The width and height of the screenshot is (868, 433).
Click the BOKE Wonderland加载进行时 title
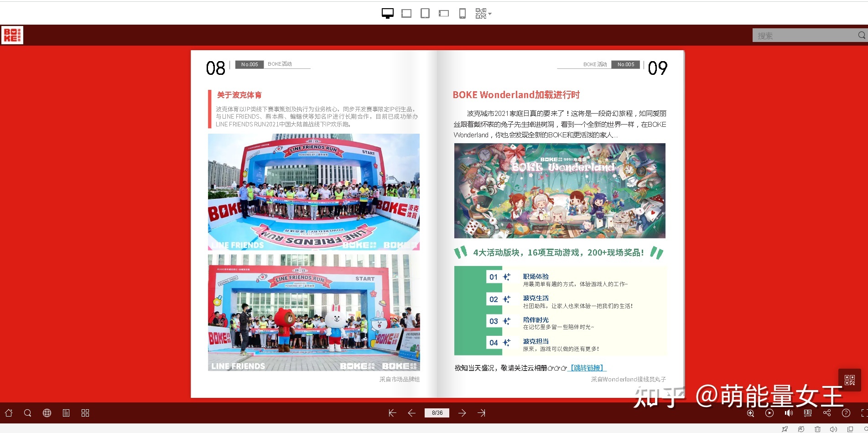tap(516, 95)
